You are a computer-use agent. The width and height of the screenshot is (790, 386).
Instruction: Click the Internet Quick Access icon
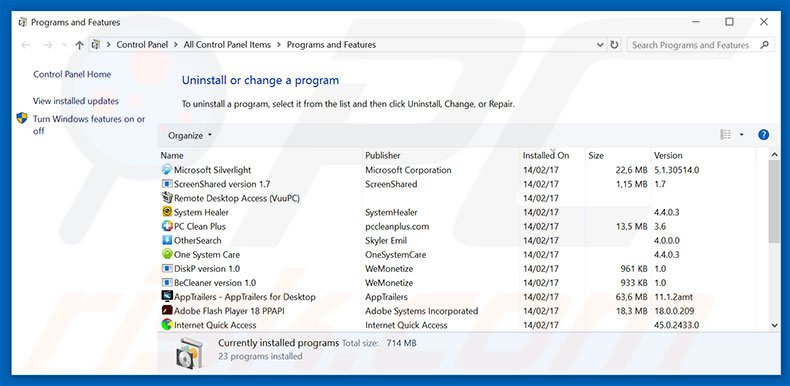167,325
